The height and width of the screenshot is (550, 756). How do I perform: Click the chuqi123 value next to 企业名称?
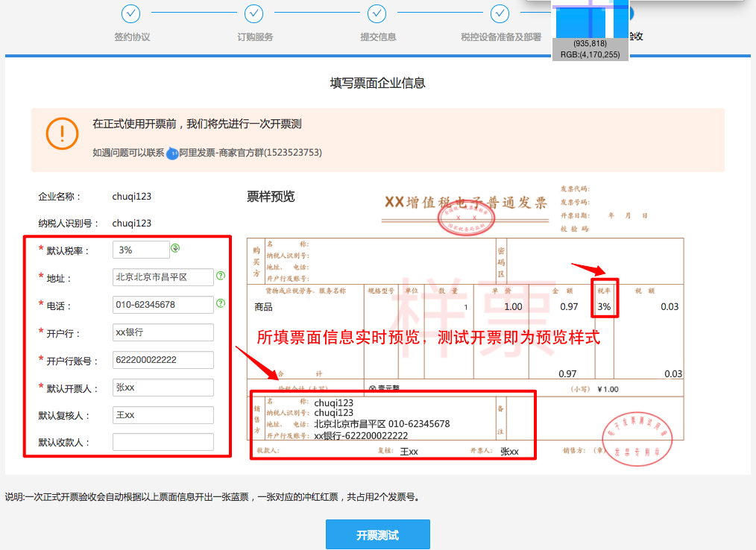click(x=132, y=197)
